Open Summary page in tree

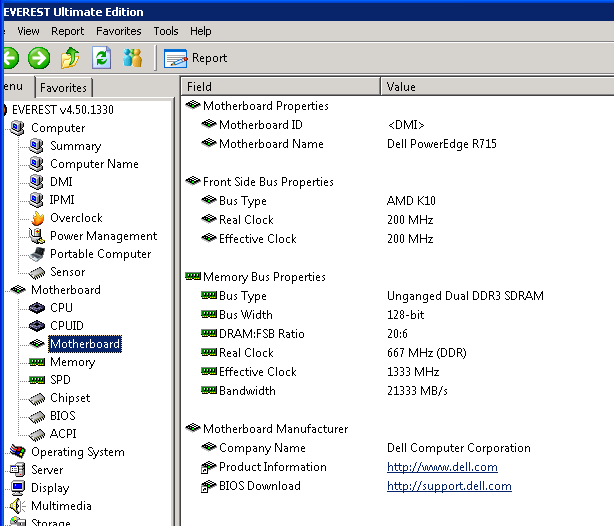coord(76,146)
